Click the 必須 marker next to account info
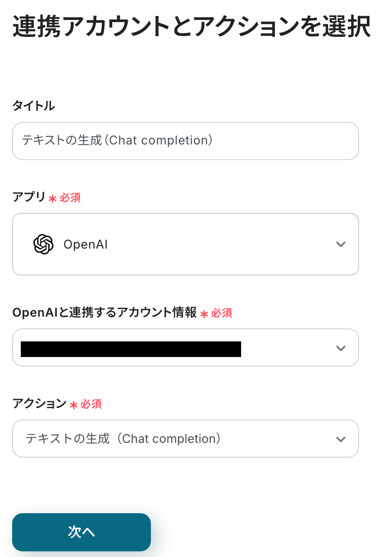This screenshot has height=557, width=392. click(222, 313)
